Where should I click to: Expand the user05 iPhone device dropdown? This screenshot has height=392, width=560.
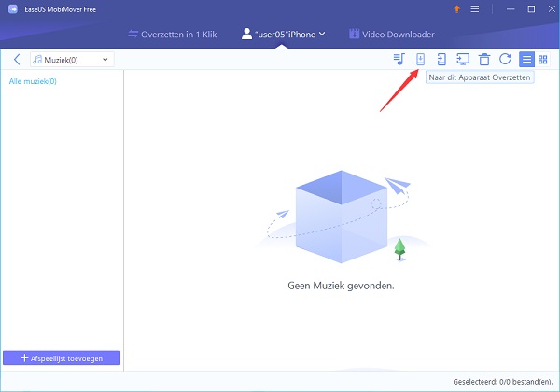283,35
